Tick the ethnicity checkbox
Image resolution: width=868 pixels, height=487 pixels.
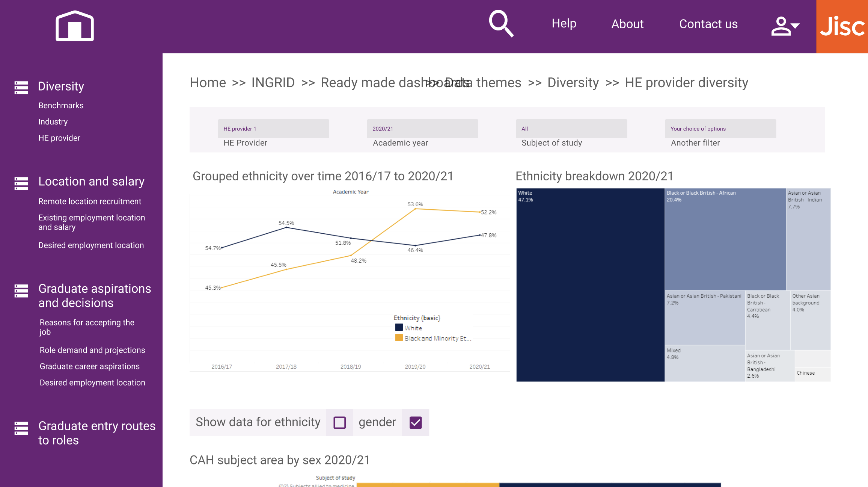(x=339, y=422)
